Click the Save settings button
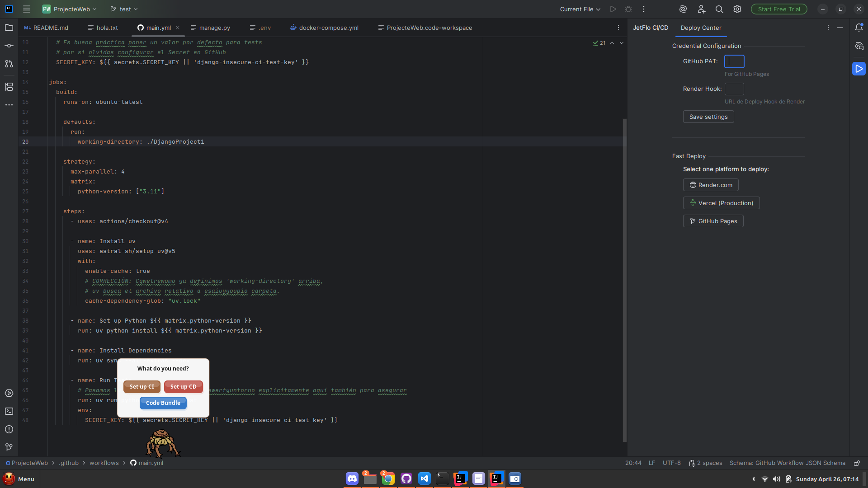868x488 pixels. point(708,117)
